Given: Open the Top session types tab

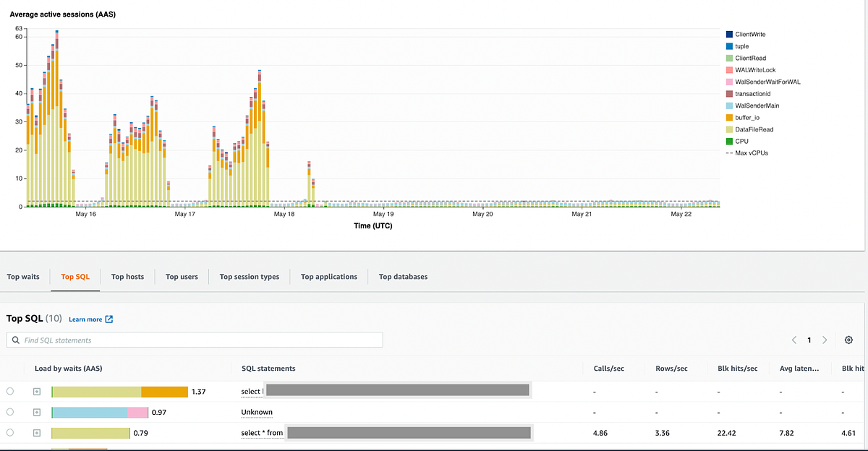Looking at the screenshot, I should tap(249, 276).
